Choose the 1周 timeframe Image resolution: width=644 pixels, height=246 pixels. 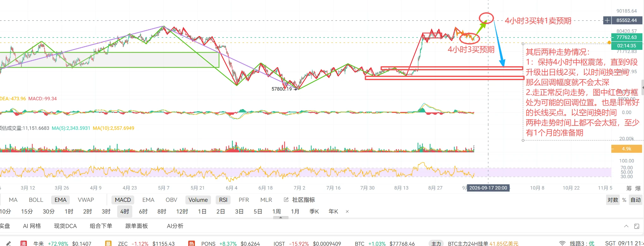click(x=277, y=212)
